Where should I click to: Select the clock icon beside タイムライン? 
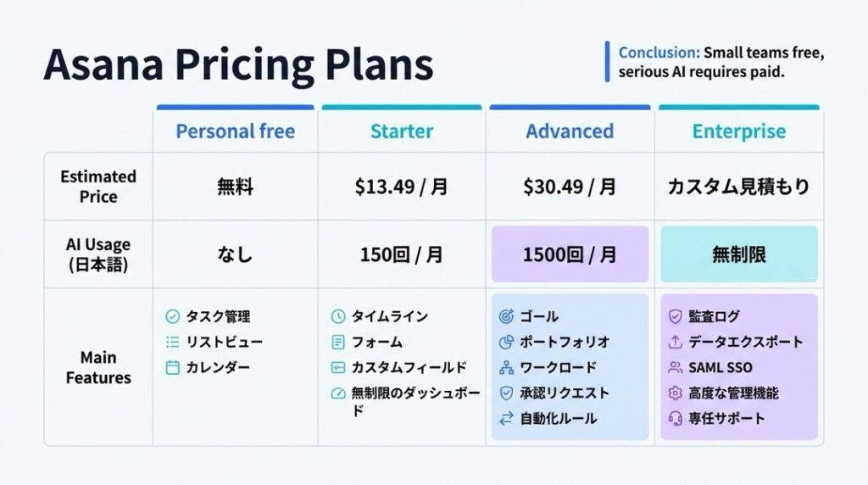click(337, 317)
